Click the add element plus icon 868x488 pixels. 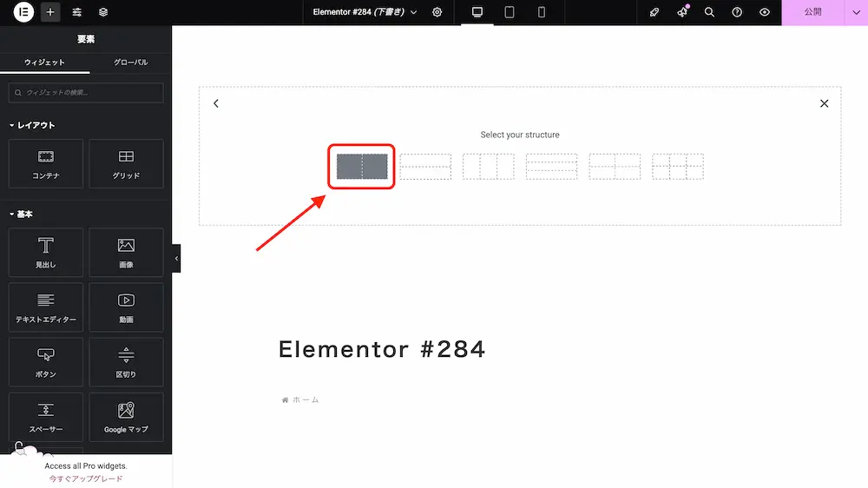coord(50,12)
